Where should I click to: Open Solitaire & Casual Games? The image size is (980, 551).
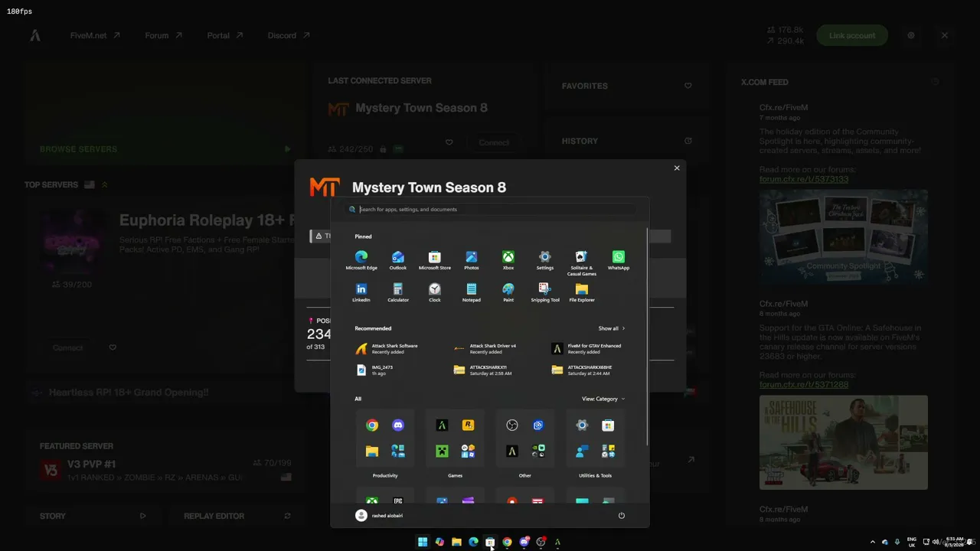tap(582, 262)
